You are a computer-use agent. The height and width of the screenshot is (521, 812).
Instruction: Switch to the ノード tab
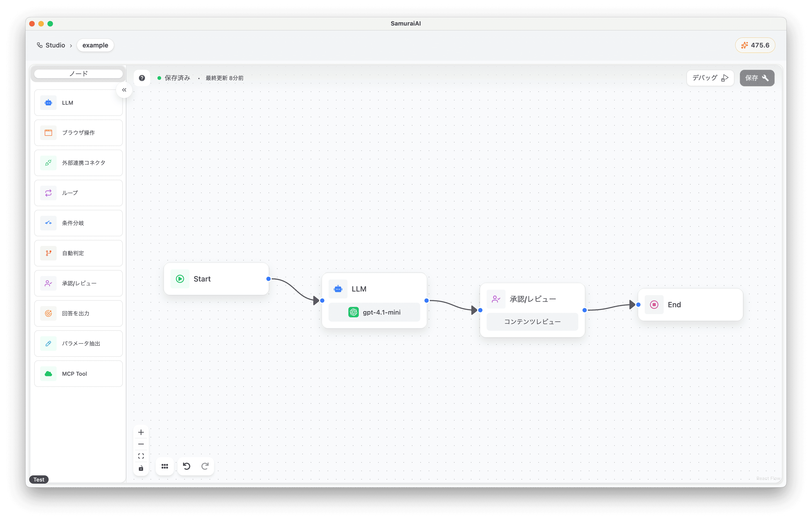(78, 74)
